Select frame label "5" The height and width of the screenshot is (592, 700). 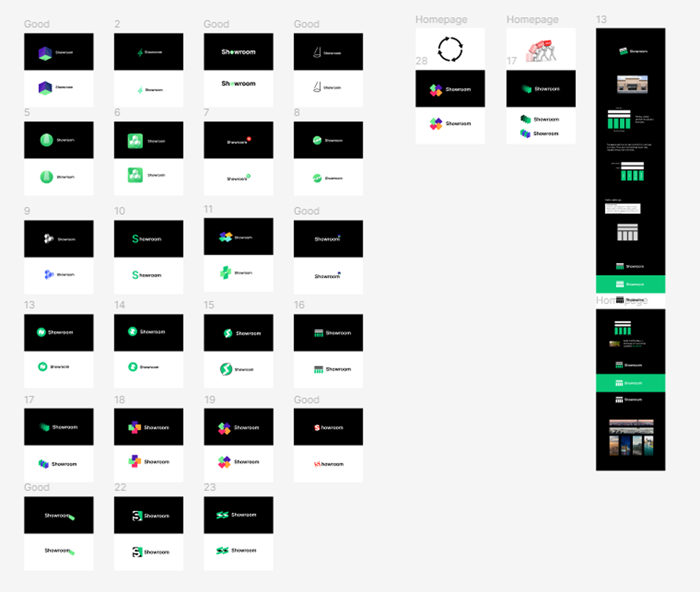tap(27, 112)
